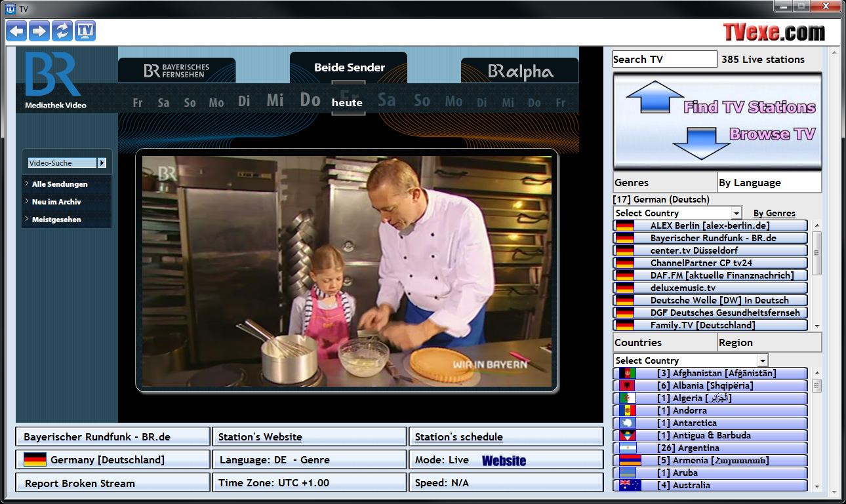
Task: Open the TV home icon in toolbar
Action: [85, 31]
